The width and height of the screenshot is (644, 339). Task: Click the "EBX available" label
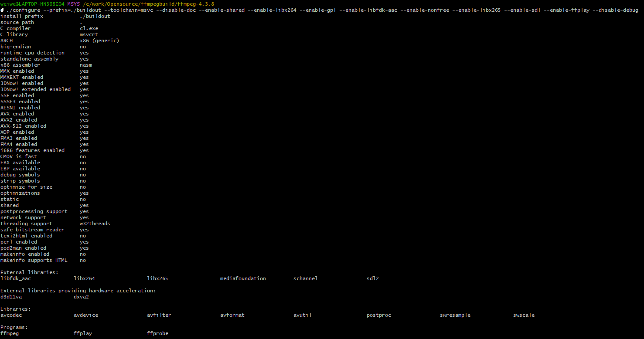click(x=20, y=163)
